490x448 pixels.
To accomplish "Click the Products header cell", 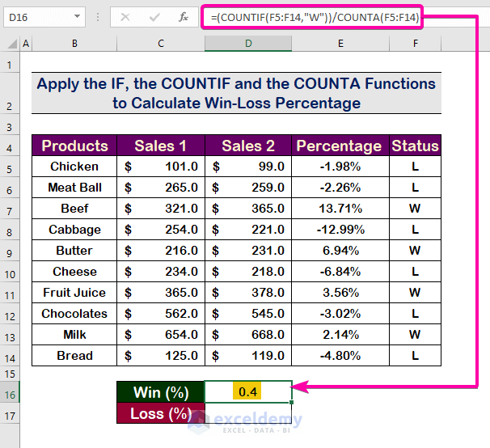I will 74,146.
